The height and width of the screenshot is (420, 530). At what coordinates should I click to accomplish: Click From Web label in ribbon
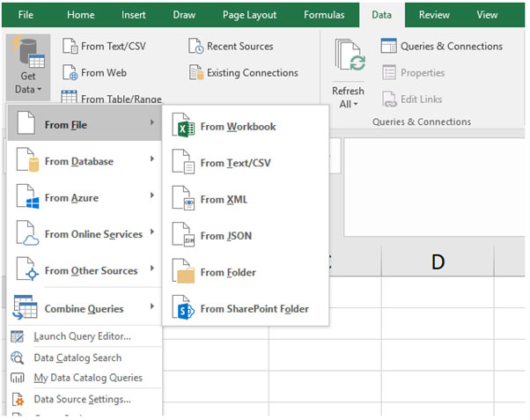(104, 73)
